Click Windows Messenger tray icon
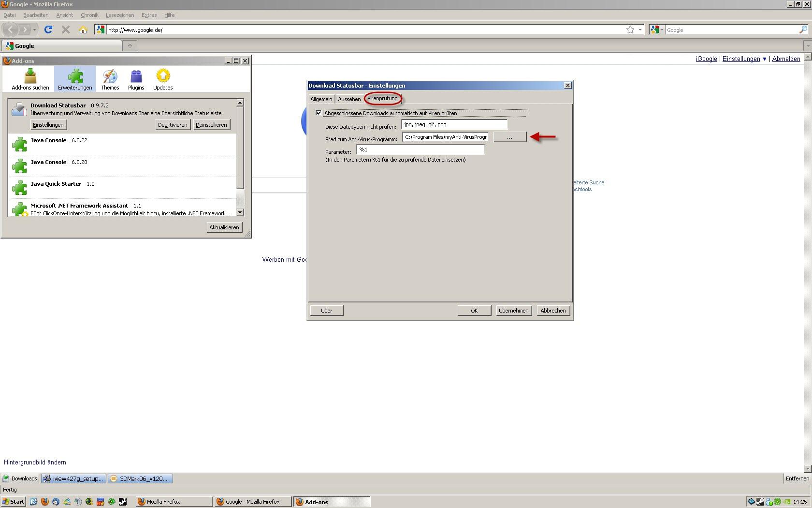This screenshot has width=812, height=508. 768,502
